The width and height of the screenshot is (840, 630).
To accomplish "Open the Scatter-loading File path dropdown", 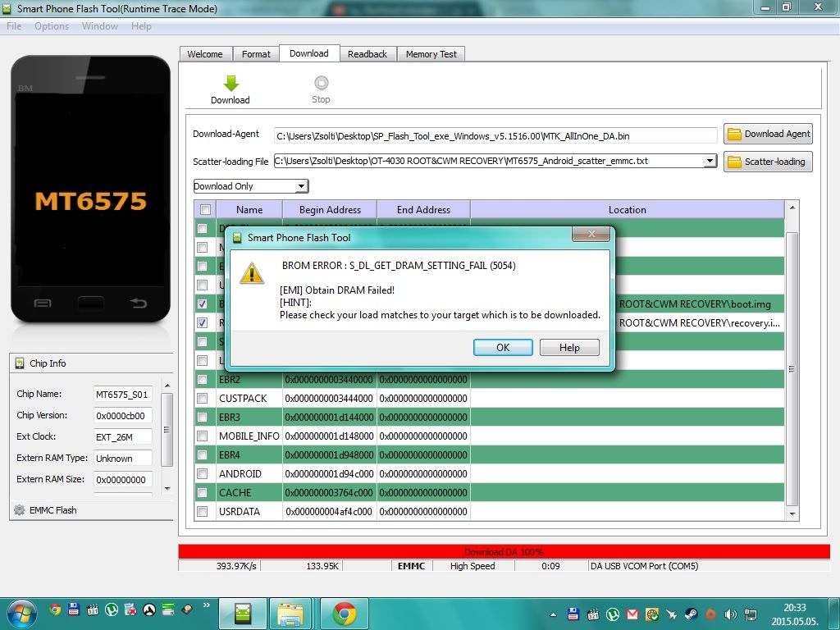I will 710,161.
